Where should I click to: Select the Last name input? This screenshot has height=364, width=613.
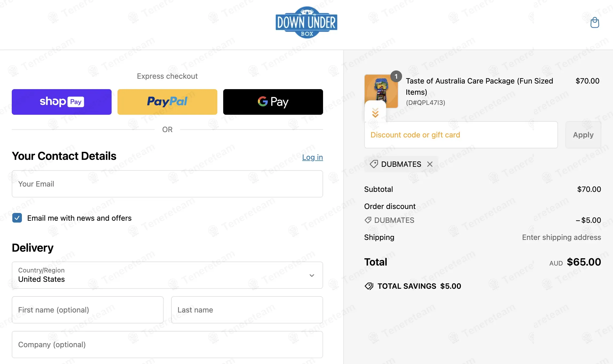pos(247,310)
